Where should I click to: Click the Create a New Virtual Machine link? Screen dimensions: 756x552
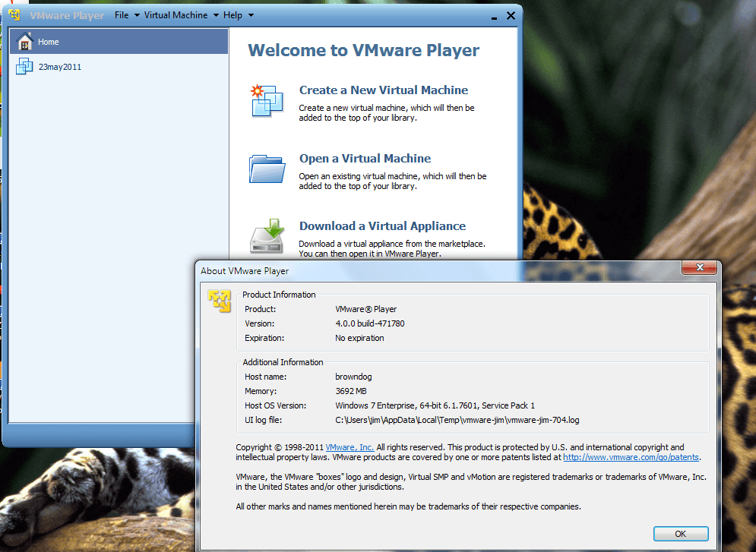tap(383, 90)
